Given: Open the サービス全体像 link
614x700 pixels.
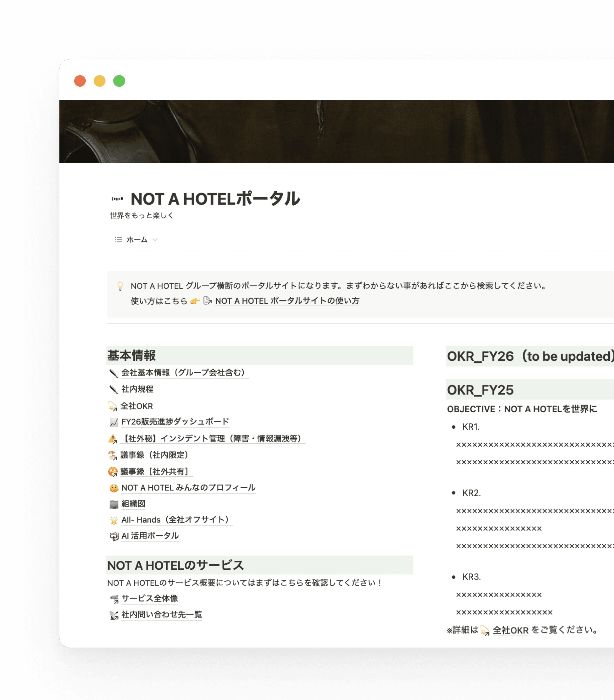Looking at the screenshot, I should [x=151, y=598].
